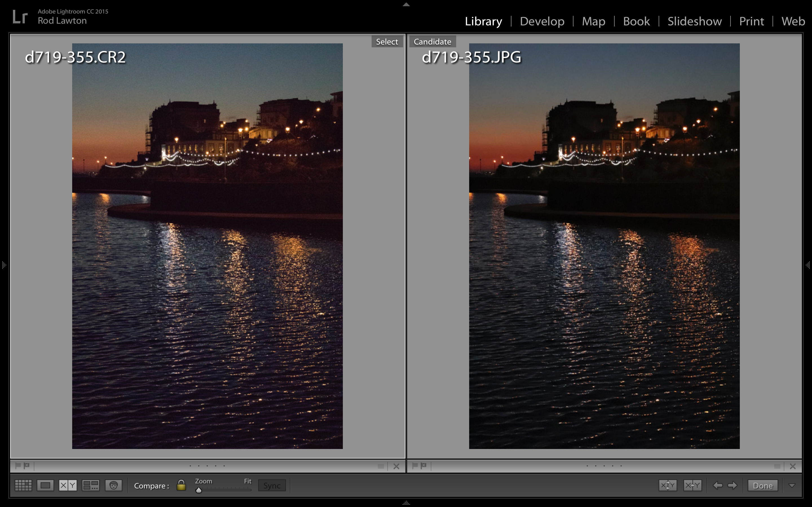Select the Loupe view icon
The height and width of the screenshot is (507, 812).
[x=45, y=485]
